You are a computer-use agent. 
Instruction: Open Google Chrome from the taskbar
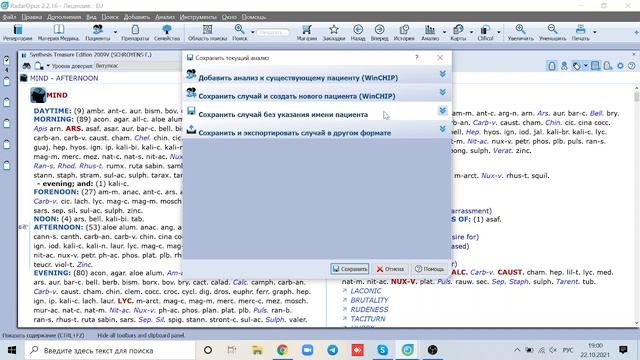click(x=282, y=350)
